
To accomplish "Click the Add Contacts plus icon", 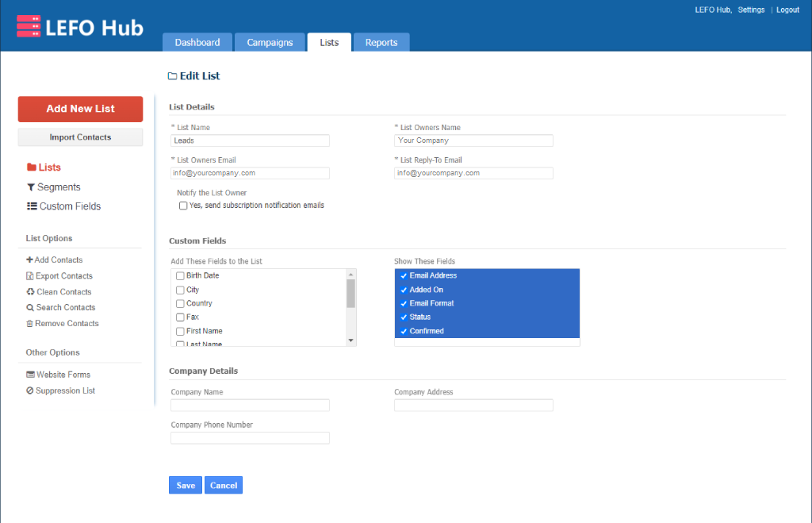I will 29,260.
